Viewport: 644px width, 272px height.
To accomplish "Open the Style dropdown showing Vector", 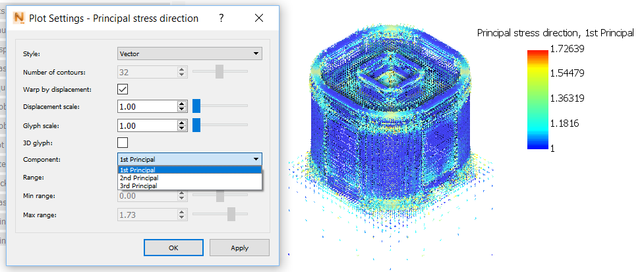I will (x=190, y=53).
